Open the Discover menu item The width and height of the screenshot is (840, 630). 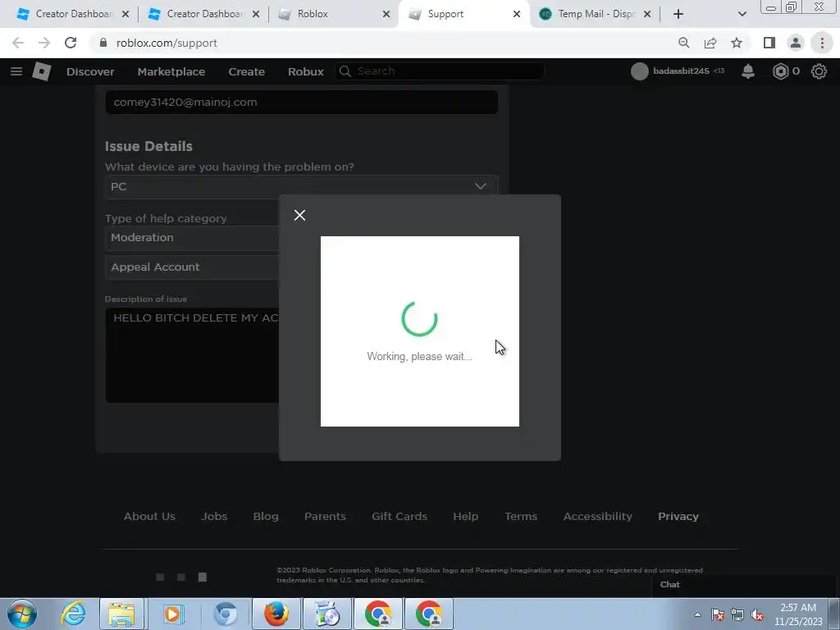pos(90,72)
